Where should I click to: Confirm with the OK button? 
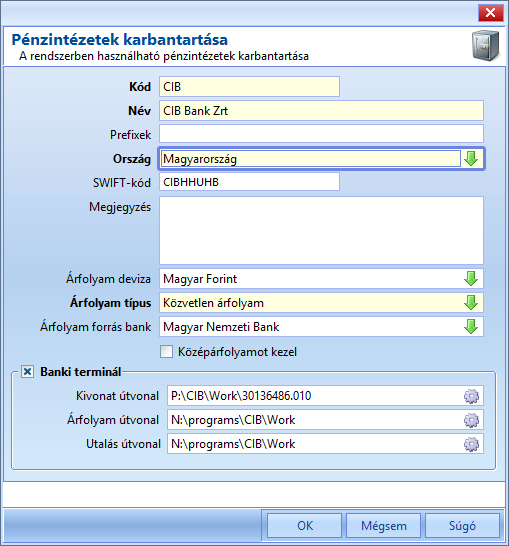tap(305, 525)
